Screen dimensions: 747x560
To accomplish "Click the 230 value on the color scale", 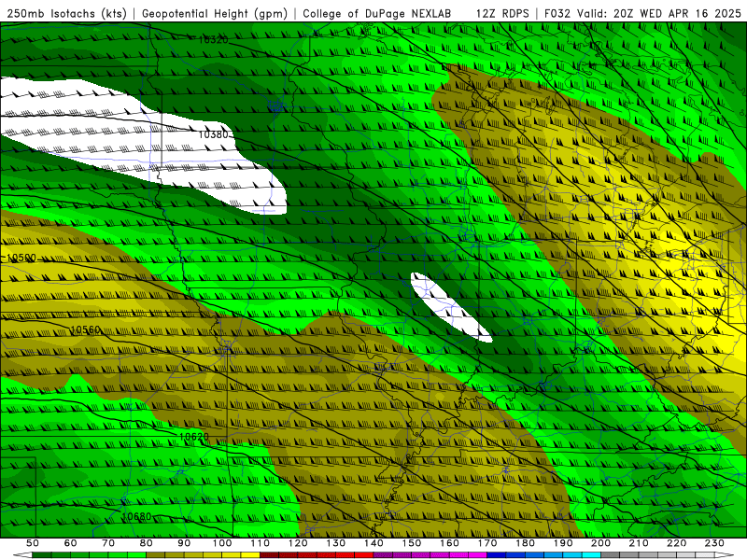I will coord(714,543).
